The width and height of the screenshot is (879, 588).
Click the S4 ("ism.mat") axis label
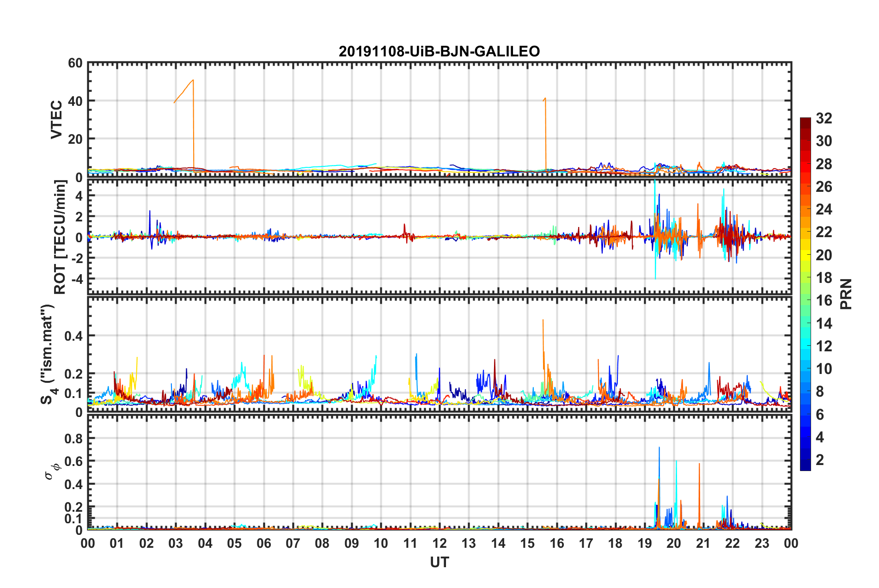pyautogui.click(x=48, y=354)
